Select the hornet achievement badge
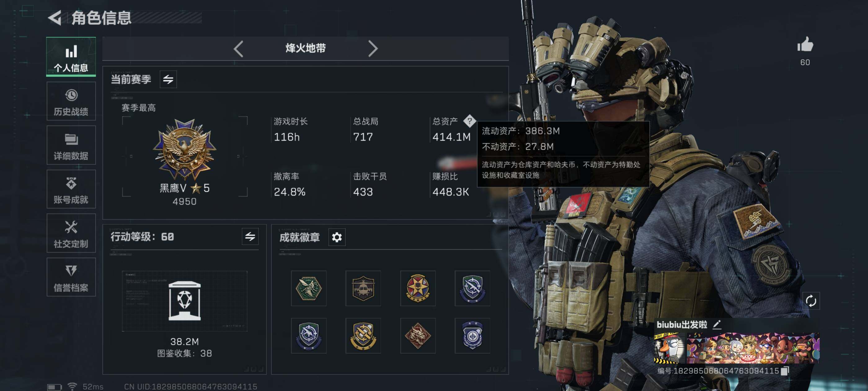868x391 pixels. [309, 288]
